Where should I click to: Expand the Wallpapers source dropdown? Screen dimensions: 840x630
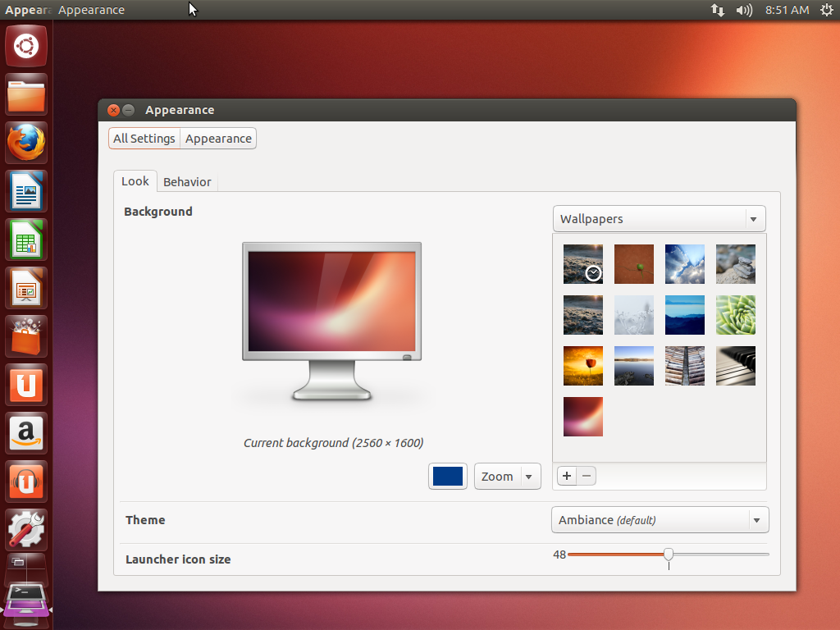point(659,219)
